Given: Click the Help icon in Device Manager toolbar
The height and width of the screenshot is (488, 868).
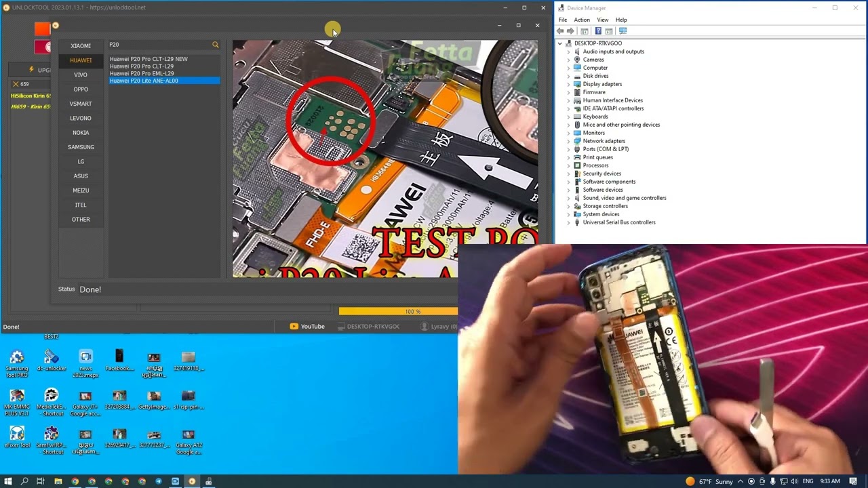Looking at the screenshot, I should tap(598, 31).
